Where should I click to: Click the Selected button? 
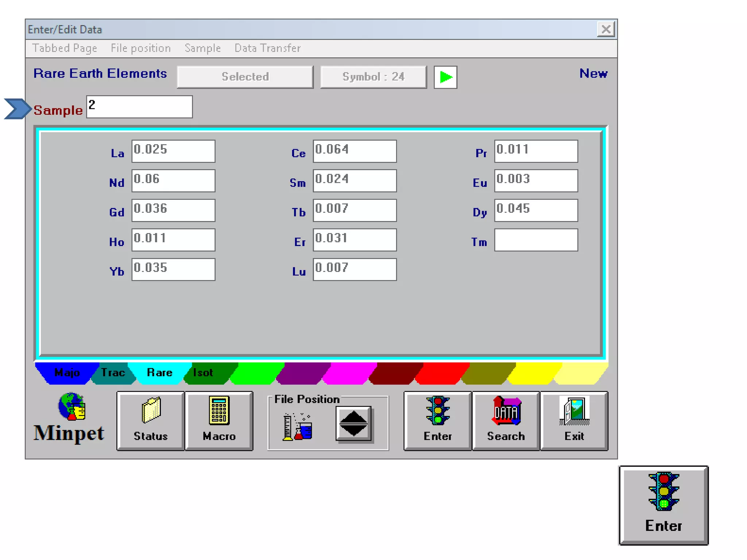(245, 77)
